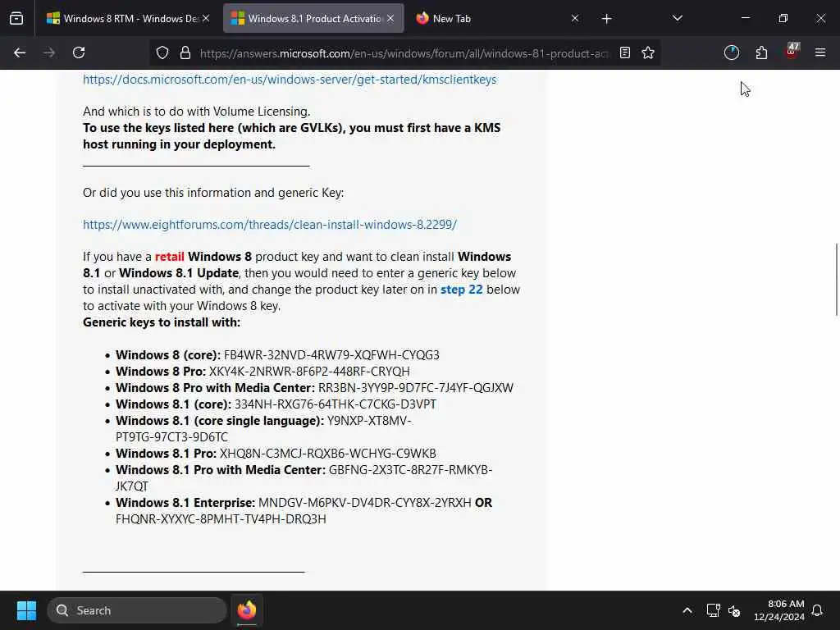
Task: Go back to previous page
Action: [20, 52]
